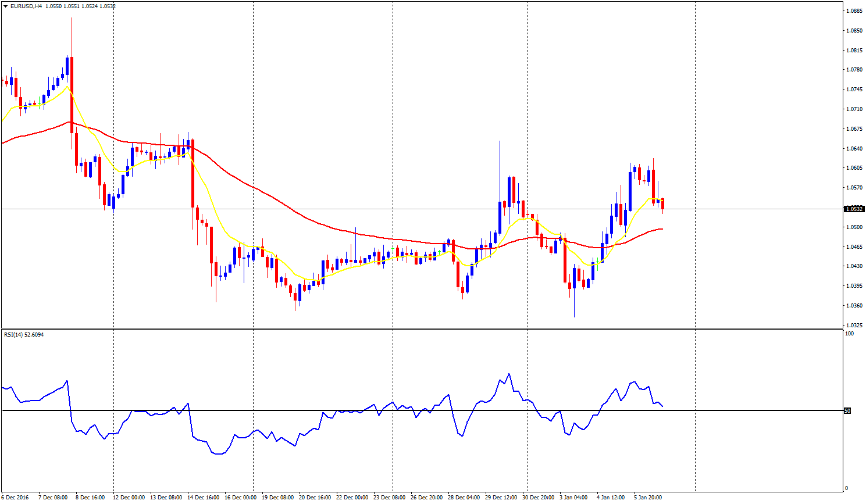Select the time label 26 Dec 20:00

(427, 498)
